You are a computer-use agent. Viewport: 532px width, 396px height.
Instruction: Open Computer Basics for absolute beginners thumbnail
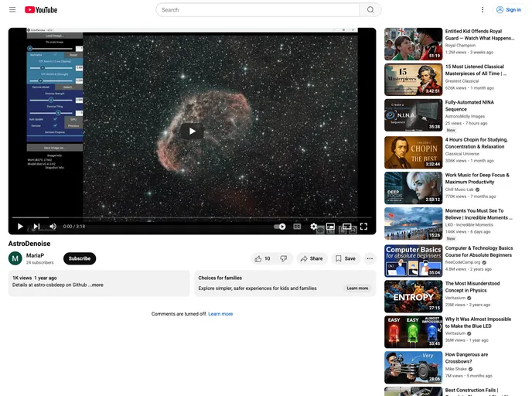coord(413,261)
